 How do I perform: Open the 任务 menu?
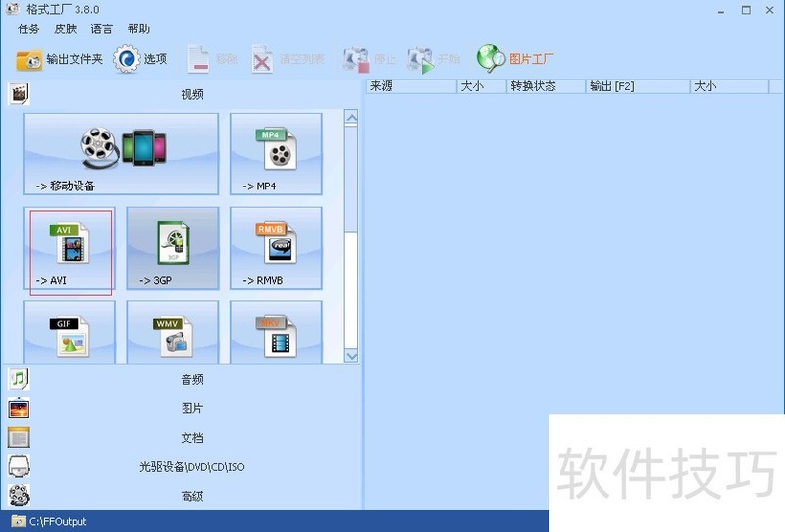tap(28, 29)
